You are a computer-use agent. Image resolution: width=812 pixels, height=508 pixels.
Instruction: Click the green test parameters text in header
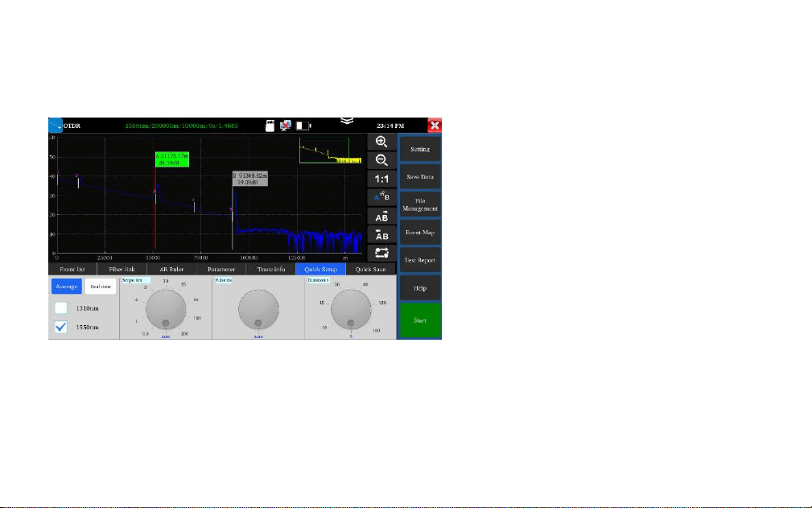point(181,126)
